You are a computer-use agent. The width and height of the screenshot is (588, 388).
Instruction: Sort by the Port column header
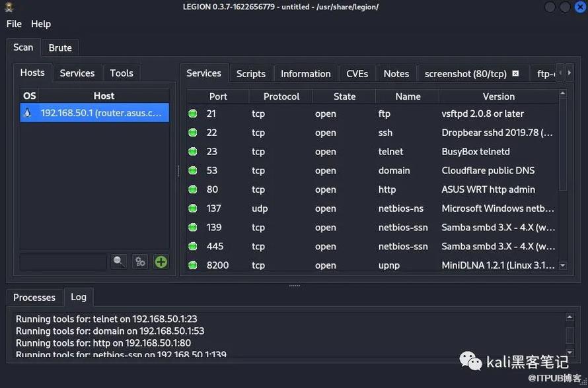click(x=218, y=96)
